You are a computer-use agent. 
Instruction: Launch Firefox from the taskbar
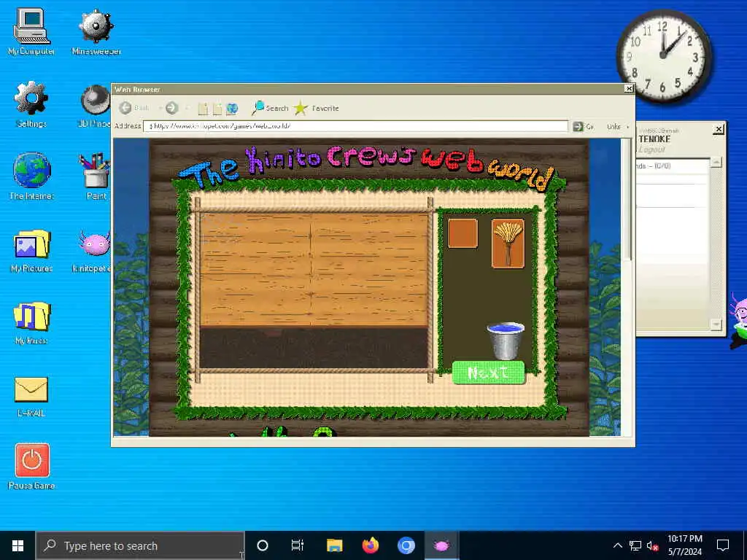click(x=370, y=545)
